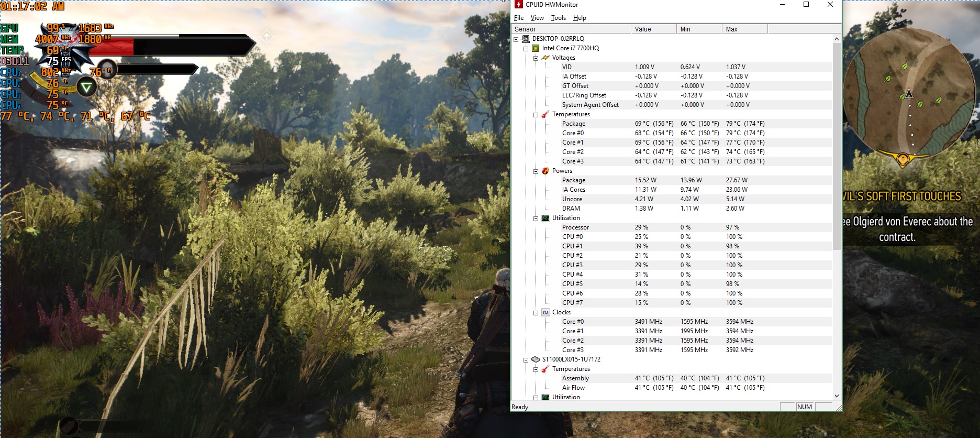This screenshot has width=980, height=438.
Task: Click the scrollbar up arrow in HWMonitor
Action: coord(837,39)
